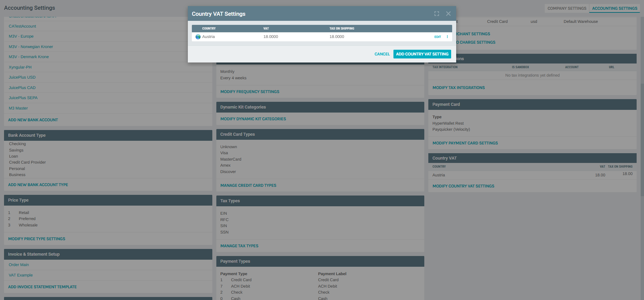Click Add Country VAT Setting button

point(422,54)
